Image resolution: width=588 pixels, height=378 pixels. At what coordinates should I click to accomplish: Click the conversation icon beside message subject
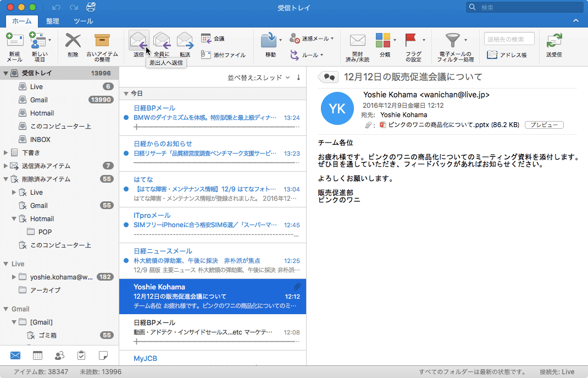[329, 77]
